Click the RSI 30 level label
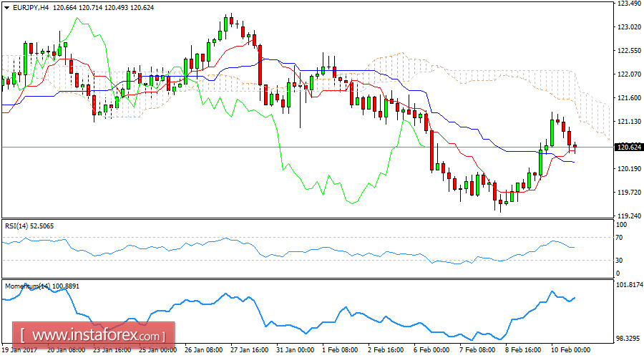 coord(620,260)
